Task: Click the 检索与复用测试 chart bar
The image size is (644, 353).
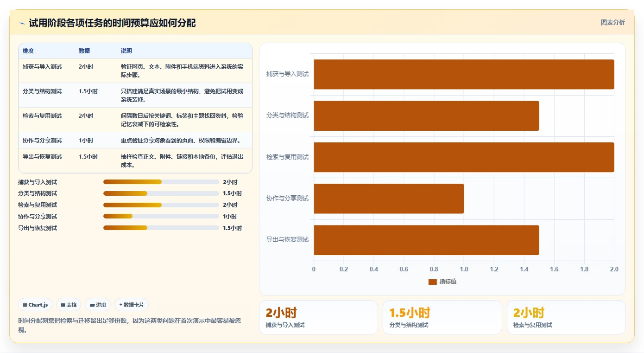Action: tap(464, 157)
